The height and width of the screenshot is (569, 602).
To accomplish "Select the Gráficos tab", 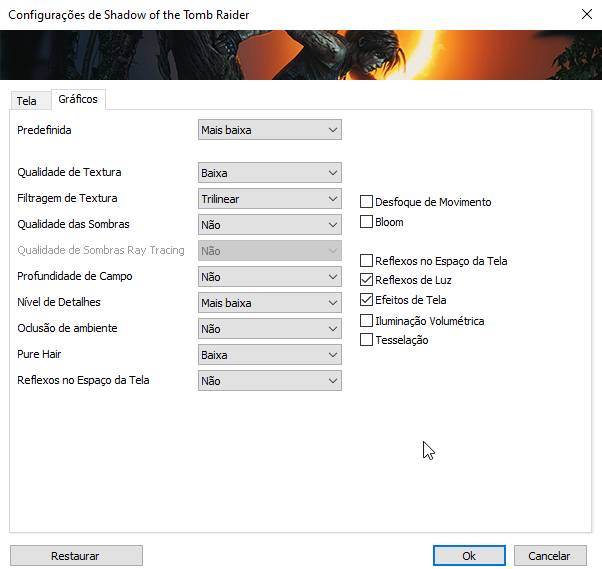I will pos(78,99).
